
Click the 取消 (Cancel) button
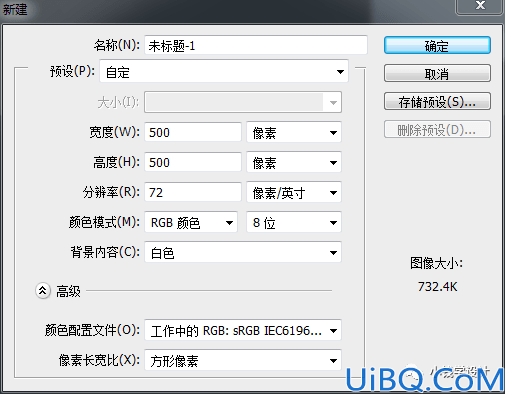pyautogui.click(x=437, y=73)
